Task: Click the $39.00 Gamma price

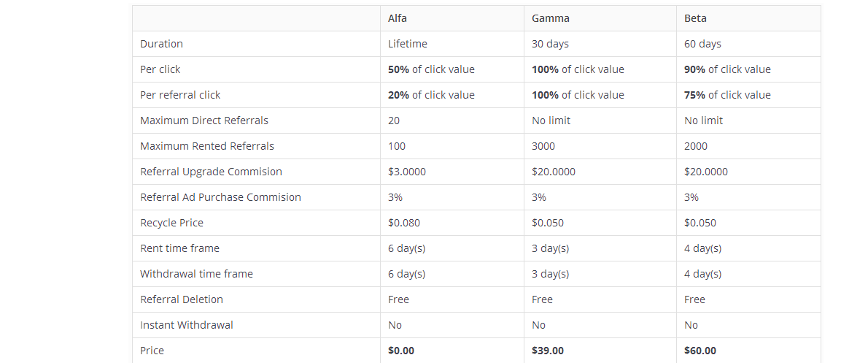Action: pos(548,351)
